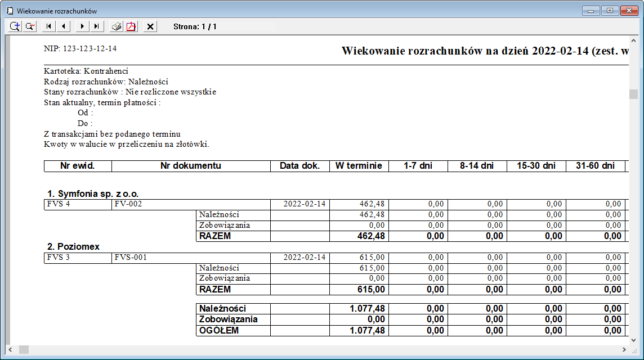
Task: Export the report to PDF
Action: 131,26
